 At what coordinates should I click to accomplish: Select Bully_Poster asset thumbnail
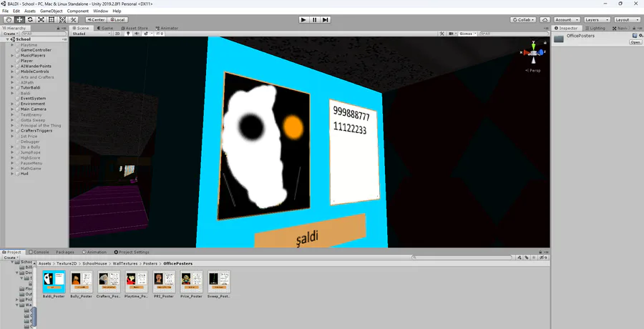[82, 281]
